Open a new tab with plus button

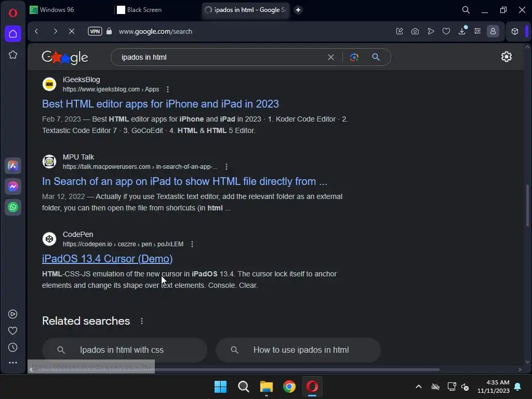[x=298, y=10]
